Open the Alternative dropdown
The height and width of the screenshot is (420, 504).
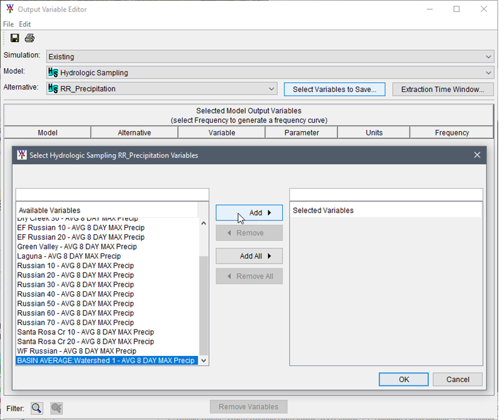(x=271, y=89)
